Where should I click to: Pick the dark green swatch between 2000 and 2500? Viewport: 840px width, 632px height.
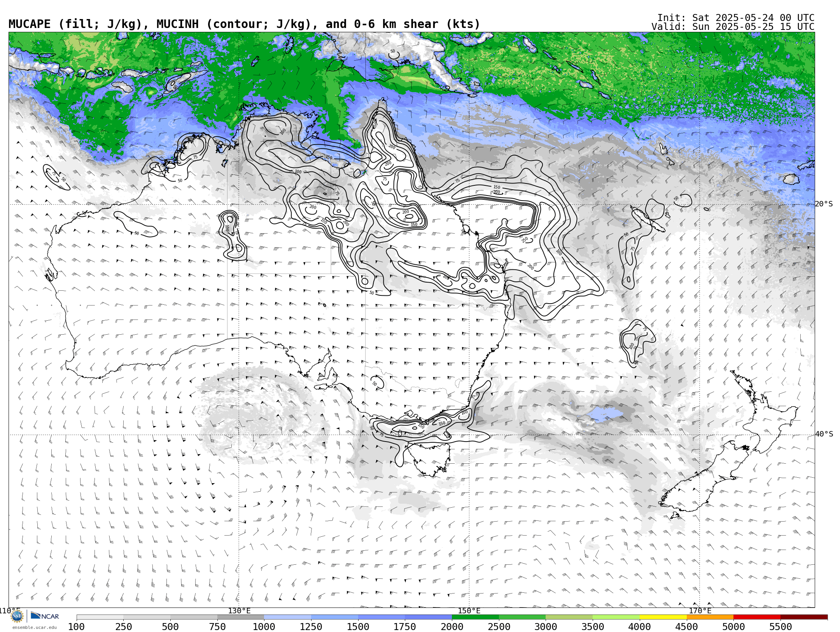coord(475,617)
